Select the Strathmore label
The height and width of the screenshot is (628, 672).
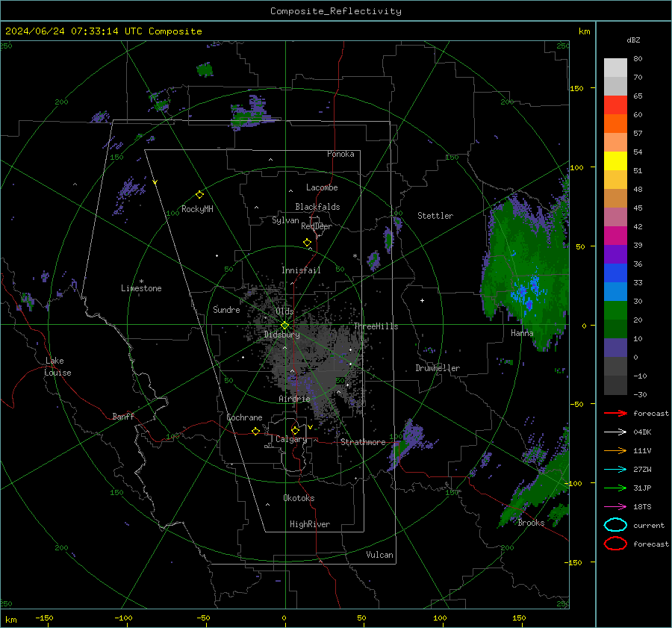coord(363,442)
